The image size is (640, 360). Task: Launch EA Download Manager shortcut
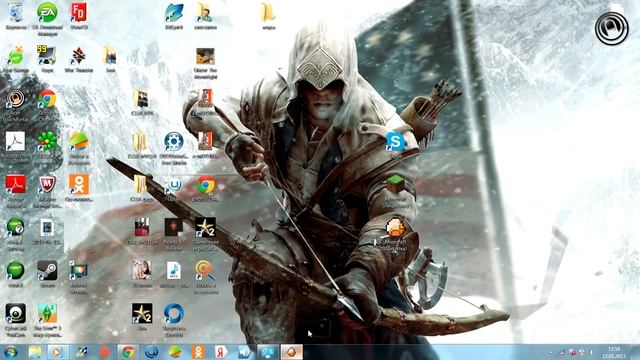[47, 13]
